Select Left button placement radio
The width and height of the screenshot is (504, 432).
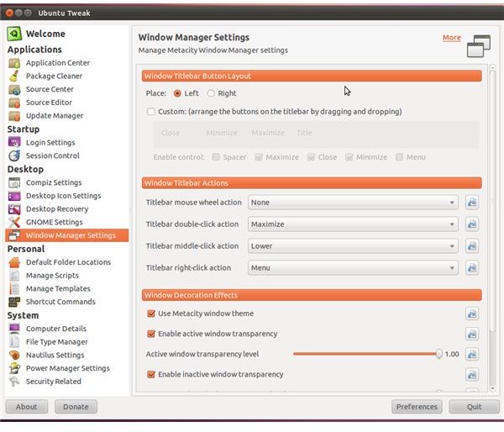177,93
